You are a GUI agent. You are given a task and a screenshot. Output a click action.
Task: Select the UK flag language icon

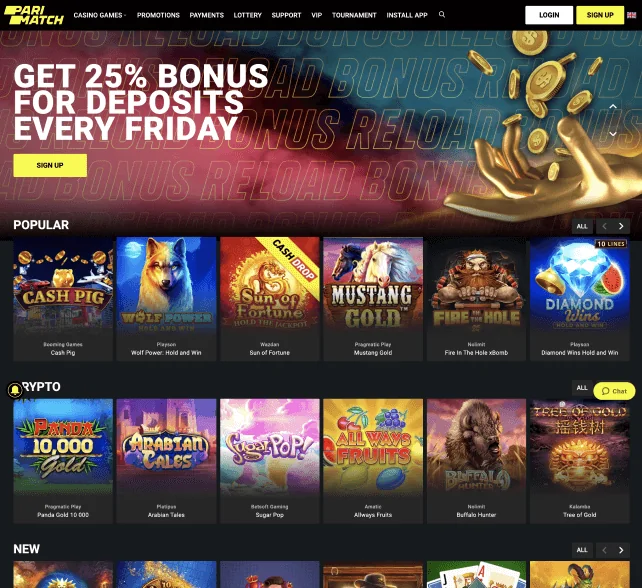tap(631, 15)
